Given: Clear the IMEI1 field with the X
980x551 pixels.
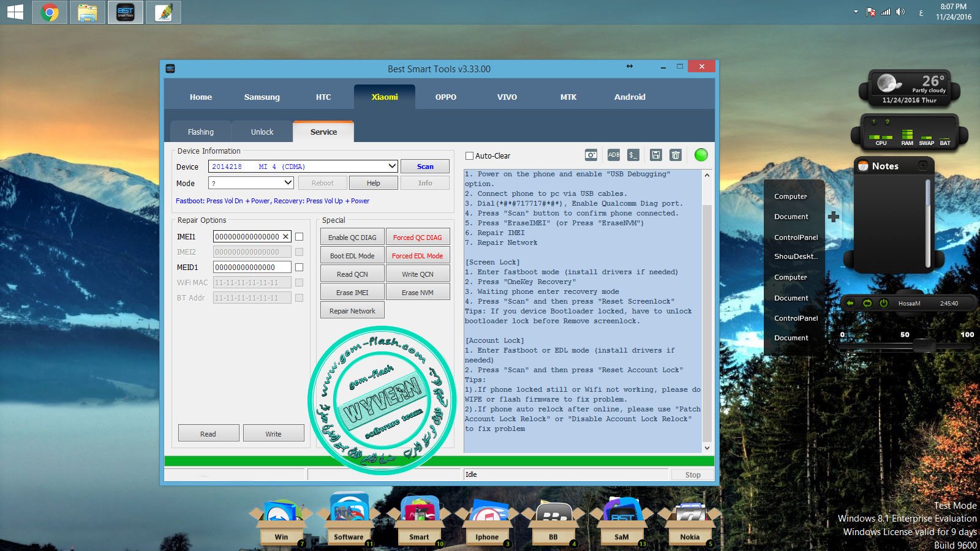Looking at the screenshot, I should pos(285,236).
